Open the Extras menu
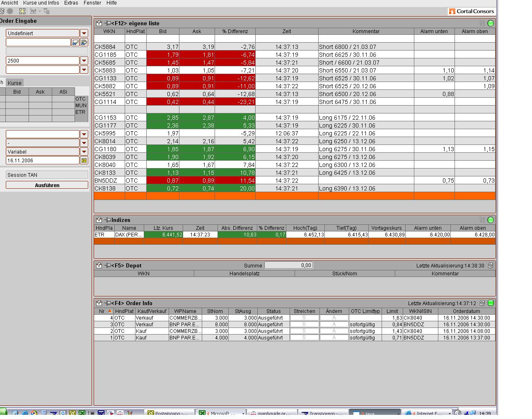Image resolution: width=532 pixels, height=419 pixels. click(x=71, y=3)
